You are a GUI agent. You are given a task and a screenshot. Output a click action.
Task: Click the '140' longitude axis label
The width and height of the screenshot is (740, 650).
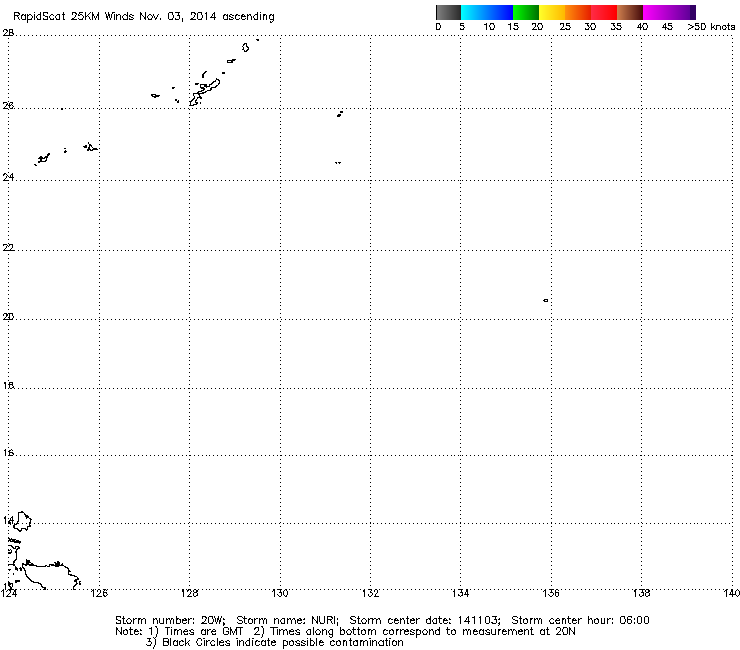[731, 593]
